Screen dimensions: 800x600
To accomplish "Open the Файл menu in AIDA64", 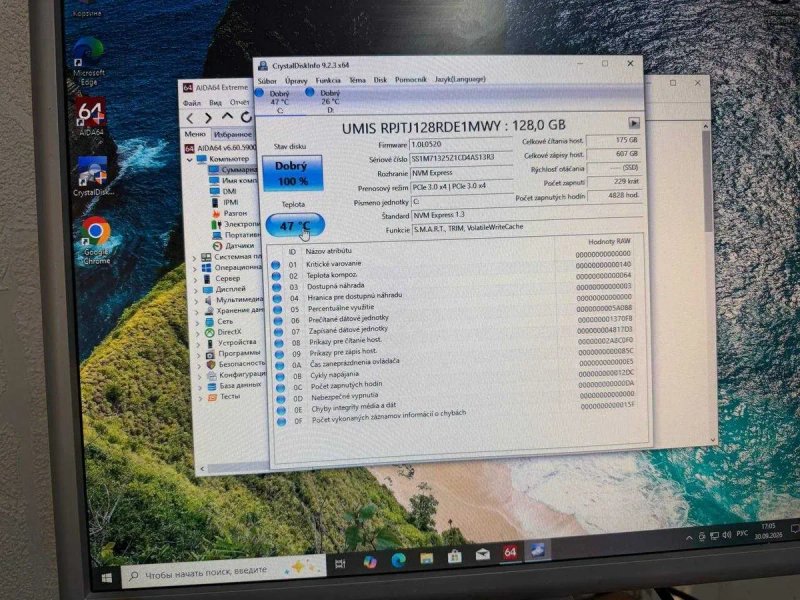I will pos(192,103).
